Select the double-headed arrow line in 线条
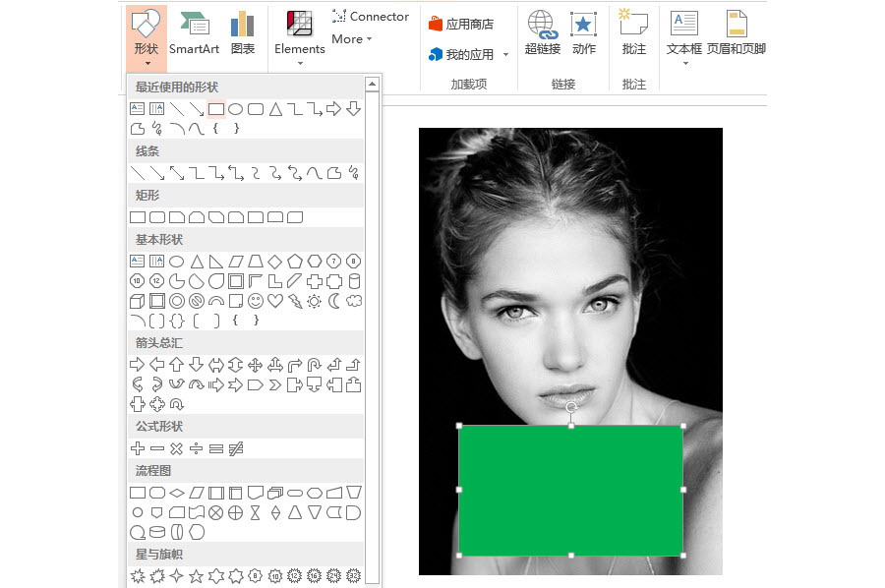885x588 pixels. click(177, 173)
